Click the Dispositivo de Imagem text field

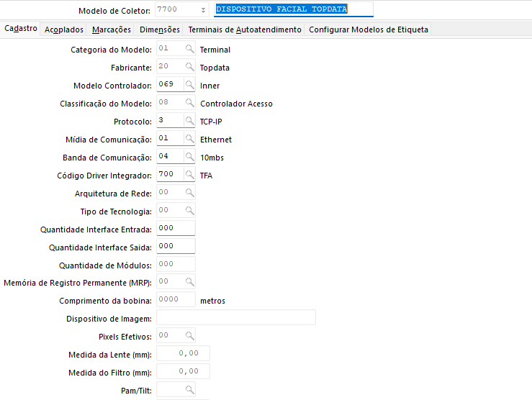click(x=235, y=318)
